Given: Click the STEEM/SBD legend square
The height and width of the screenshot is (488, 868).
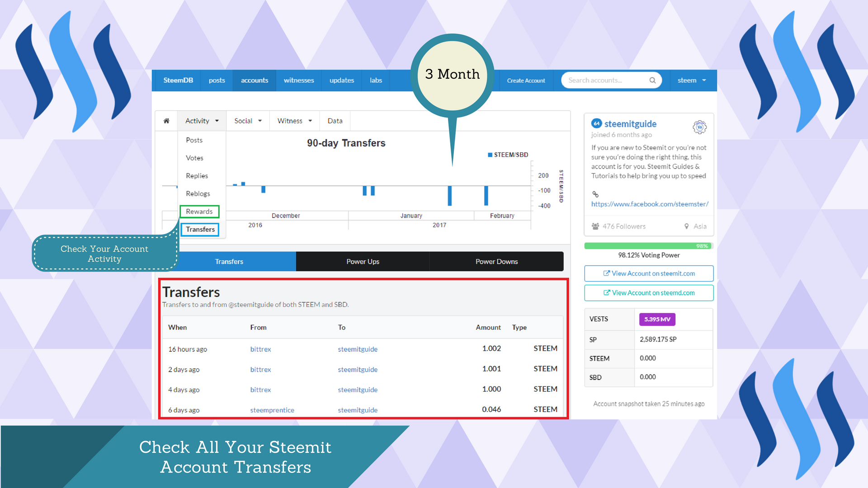Looking at the screenshot, I should pos(490,155).
